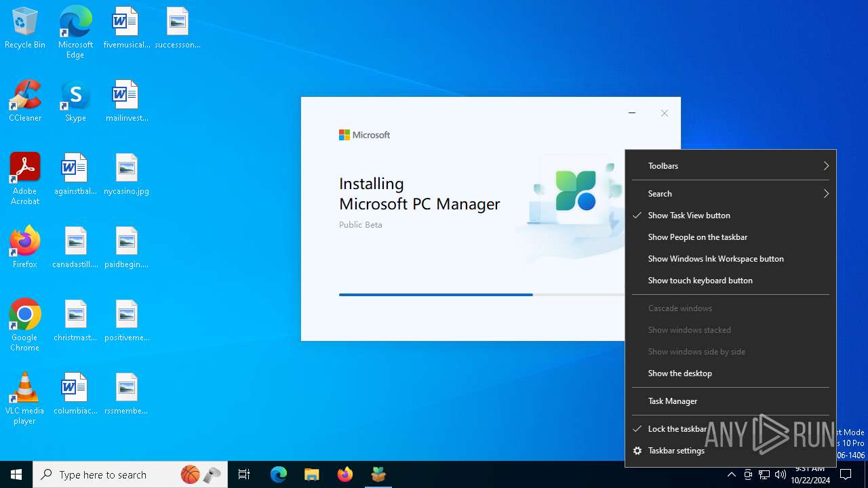
Task: Select the christmast image file
Action: [x=75, y=321]
